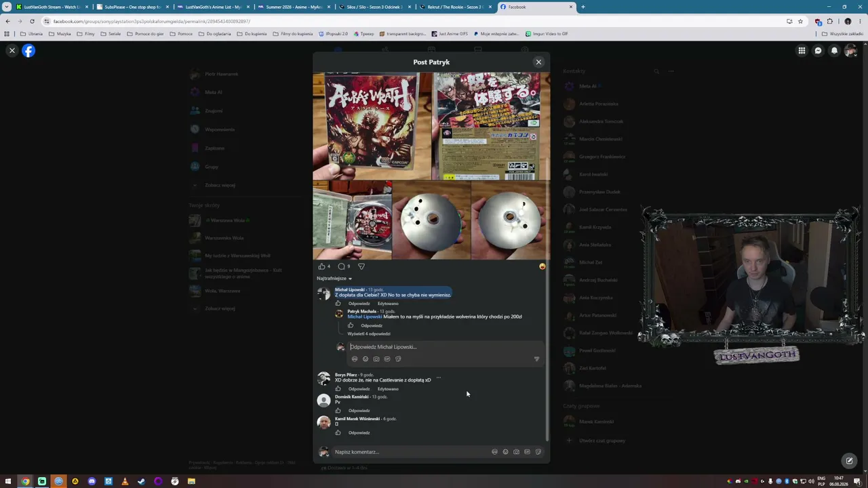
Task: Open the Muzyka bookmarks folder
Action: [x=60, y=34]
